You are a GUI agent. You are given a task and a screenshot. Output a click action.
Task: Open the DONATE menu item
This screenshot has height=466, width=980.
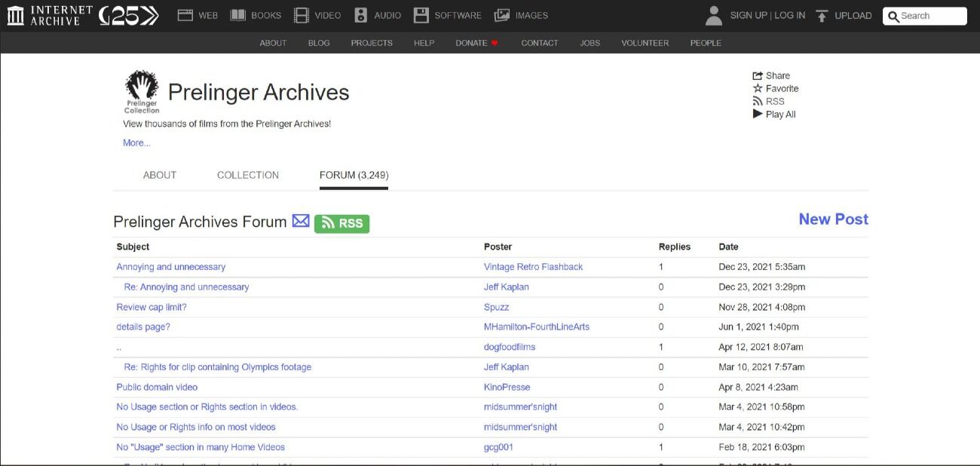click(476, 43)
